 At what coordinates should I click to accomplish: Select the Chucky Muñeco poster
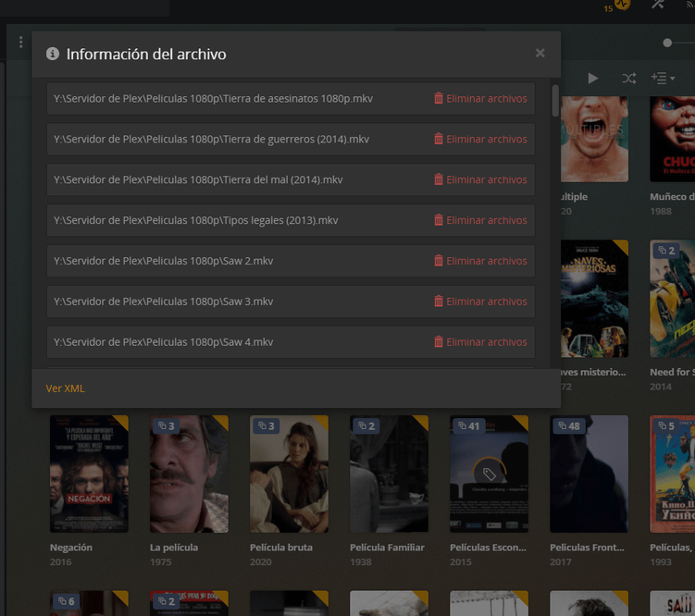(x=673, y=139)
